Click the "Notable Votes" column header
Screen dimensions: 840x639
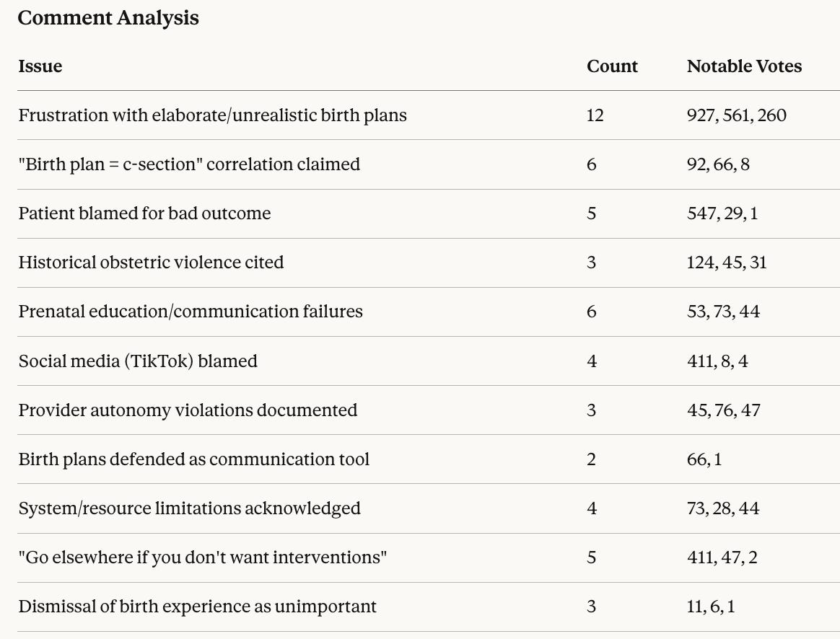pos(744,66)
